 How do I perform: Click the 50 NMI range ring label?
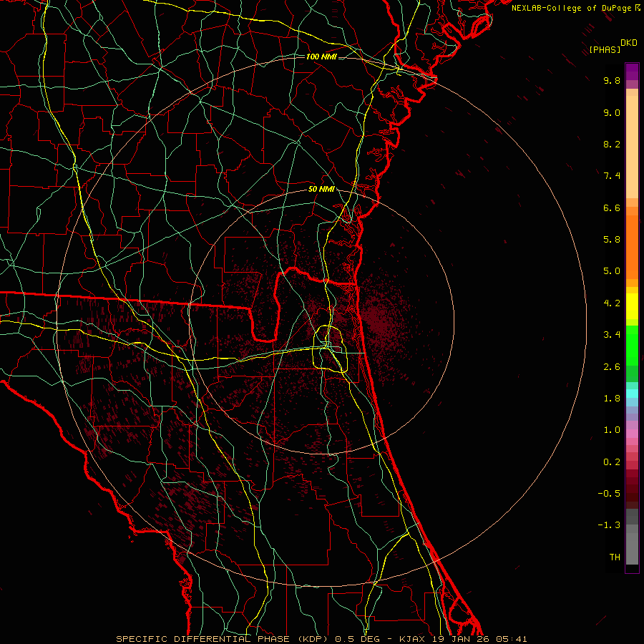(321, 190)
